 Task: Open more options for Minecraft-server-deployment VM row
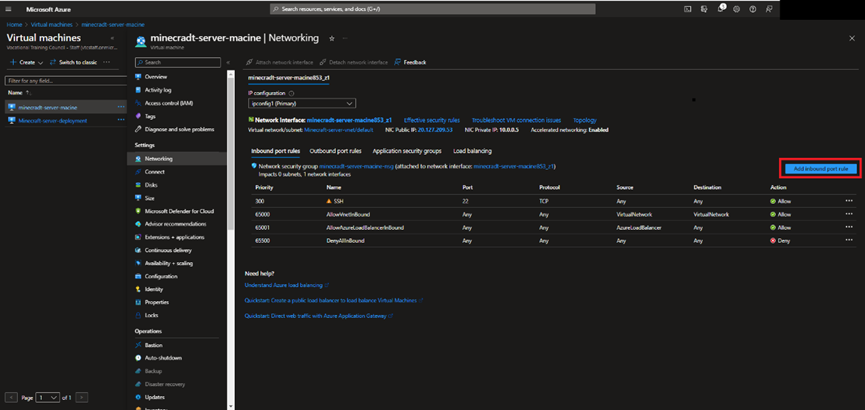tap(121, 120)
